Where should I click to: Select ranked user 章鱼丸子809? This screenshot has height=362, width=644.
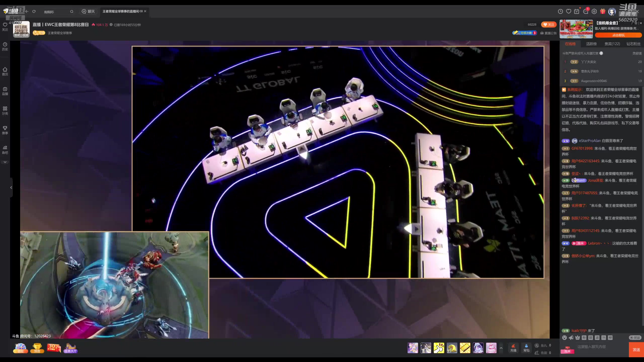click(x=590, y=71)
